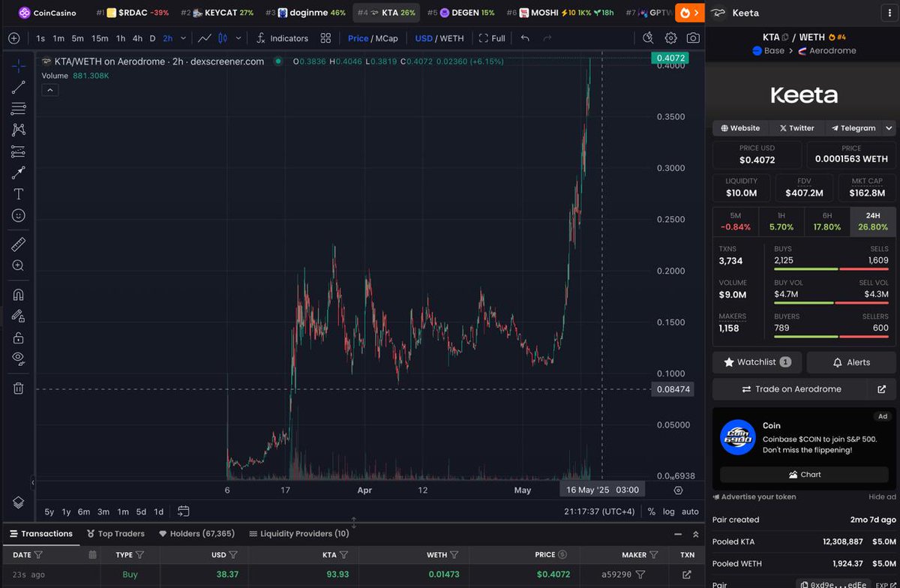The height and width of the screenshot is (588, 900).
Task: Select the pattern drawing tool
Action: point(18,130)
